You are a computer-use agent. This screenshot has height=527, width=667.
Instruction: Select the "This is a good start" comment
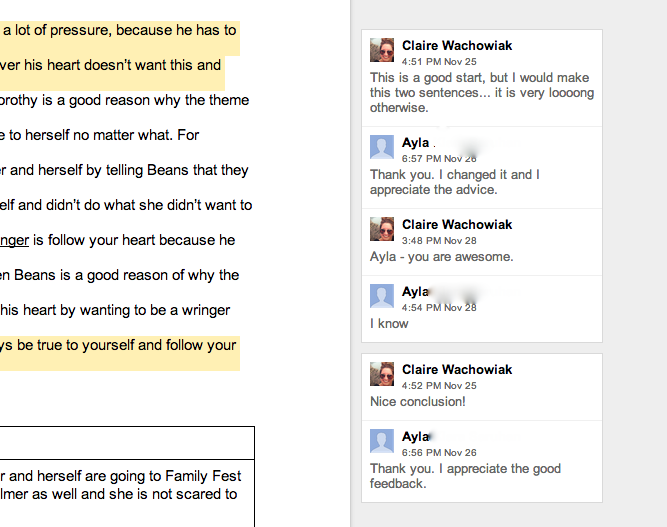click(x=481, y=92)
